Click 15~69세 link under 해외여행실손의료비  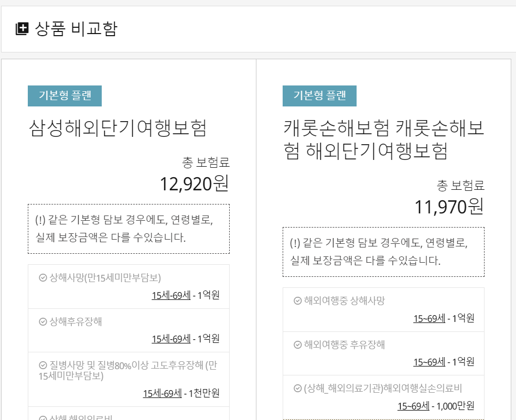[x=413, y=406]
